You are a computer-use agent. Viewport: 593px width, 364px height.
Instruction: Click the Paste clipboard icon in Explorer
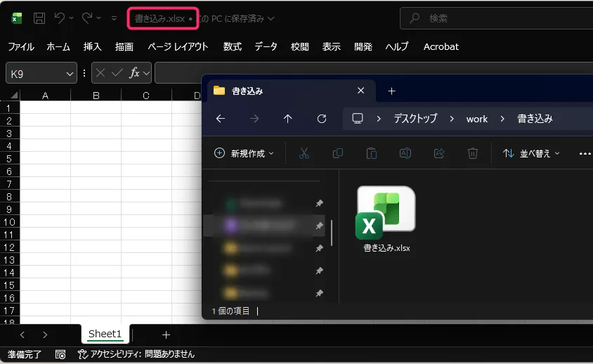tap(372, 153)
